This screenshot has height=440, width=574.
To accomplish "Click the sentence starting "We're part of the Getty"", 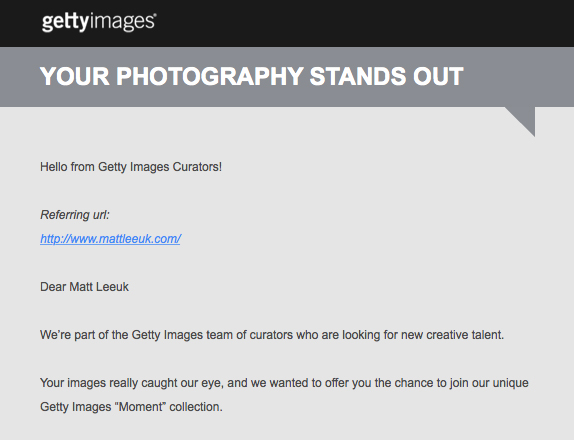I will tap(272, 335).
